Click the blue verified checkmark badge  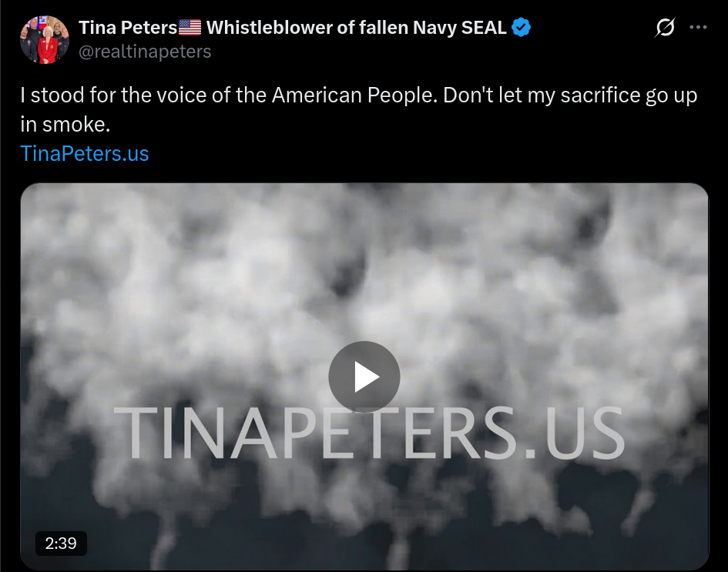click(521, 28)
